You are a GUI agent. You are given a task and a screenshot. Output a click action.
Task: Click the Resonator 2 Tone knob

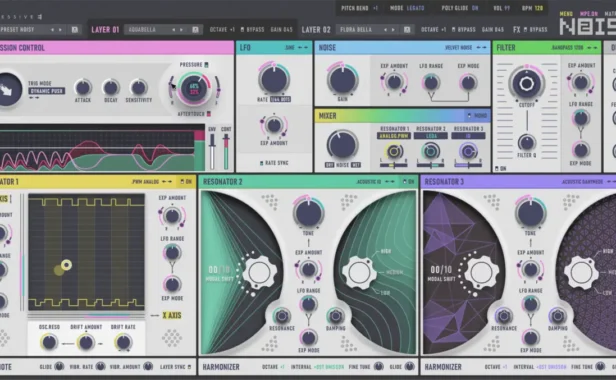pyautogui.click(x=308, y=212)
